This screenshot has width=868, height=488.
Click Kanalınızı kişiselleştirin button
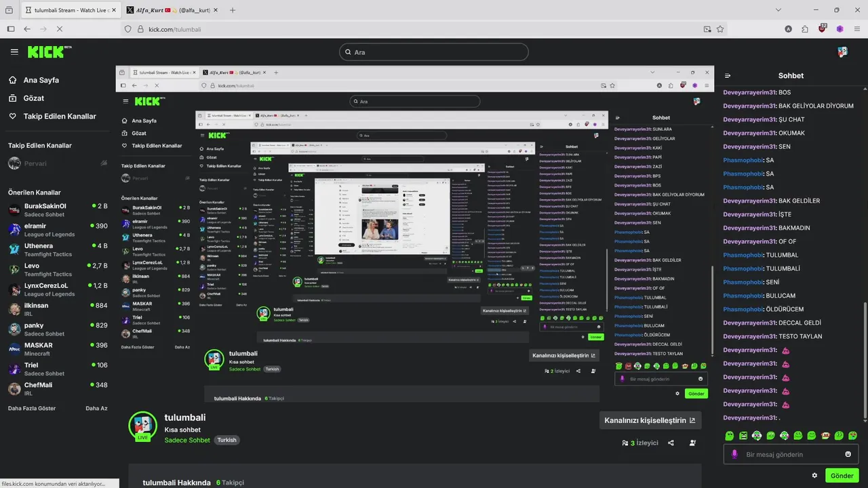tap(650, 420)
